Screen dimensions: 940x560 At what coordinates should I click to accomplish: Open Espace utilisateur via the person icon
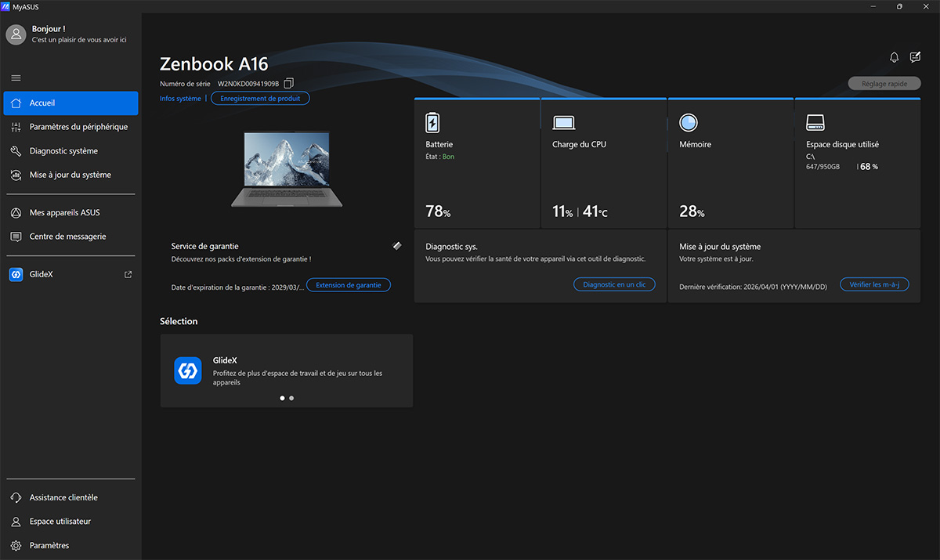point(16,521)
